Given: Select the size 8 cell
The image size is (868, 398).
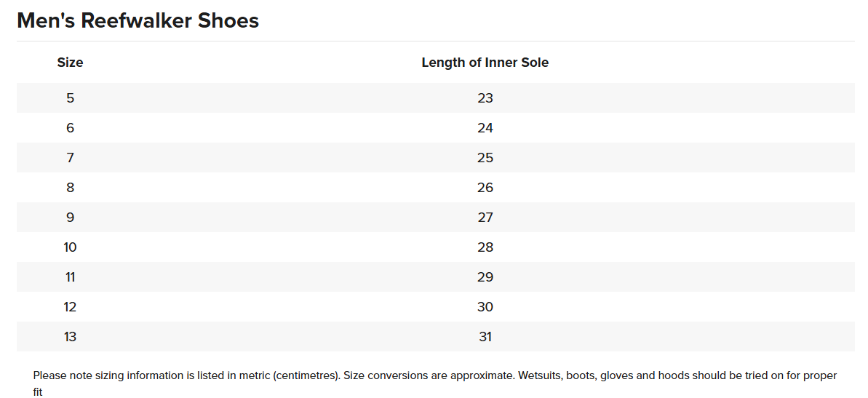Looking at the screenshot, I should tap(70, 188).
